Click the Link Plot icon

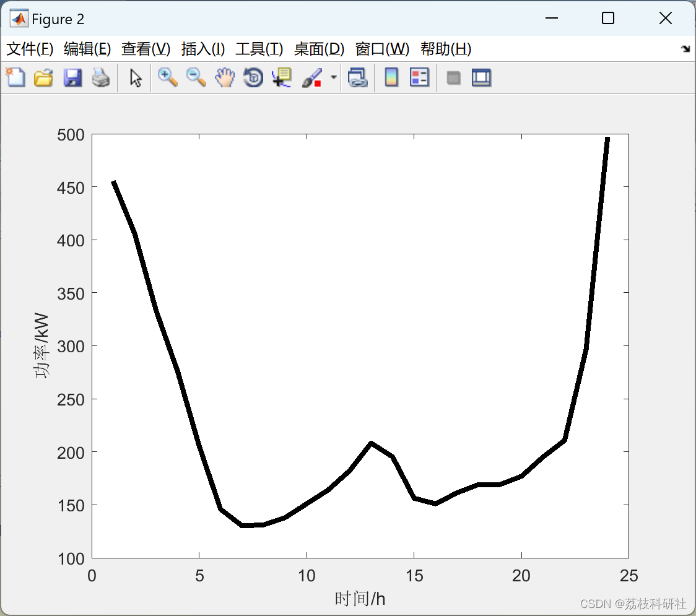click(358, 77)
